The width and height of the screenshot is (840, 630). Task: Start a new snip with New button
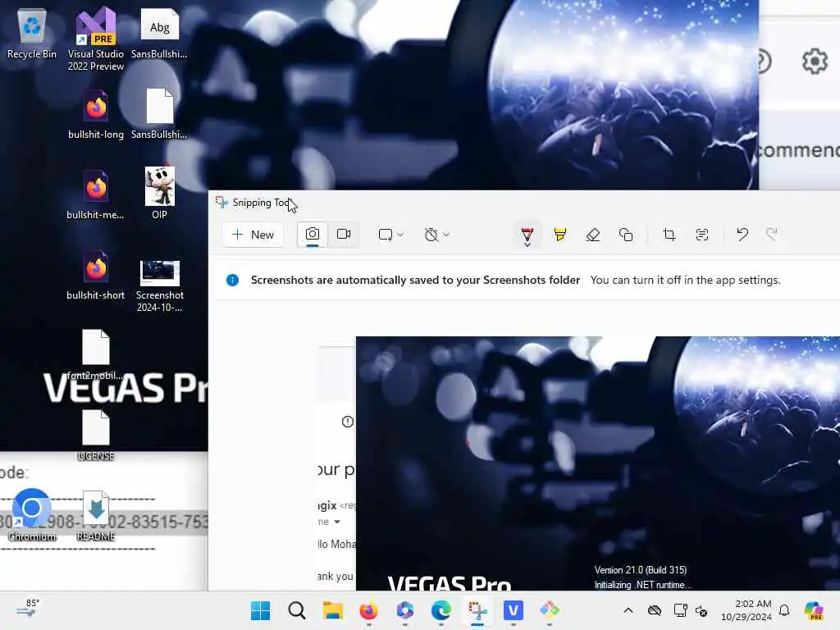click(253, 235)
